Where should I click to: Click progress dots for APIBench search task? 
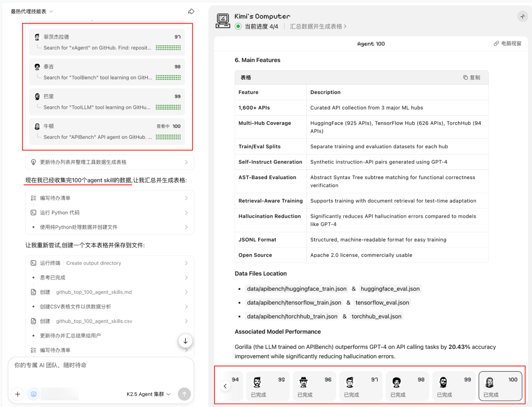click(x=168, y=137)
